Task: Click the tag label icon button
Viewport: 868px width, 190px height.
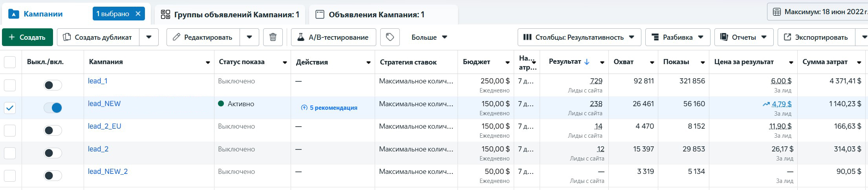Action: point(390,37)
